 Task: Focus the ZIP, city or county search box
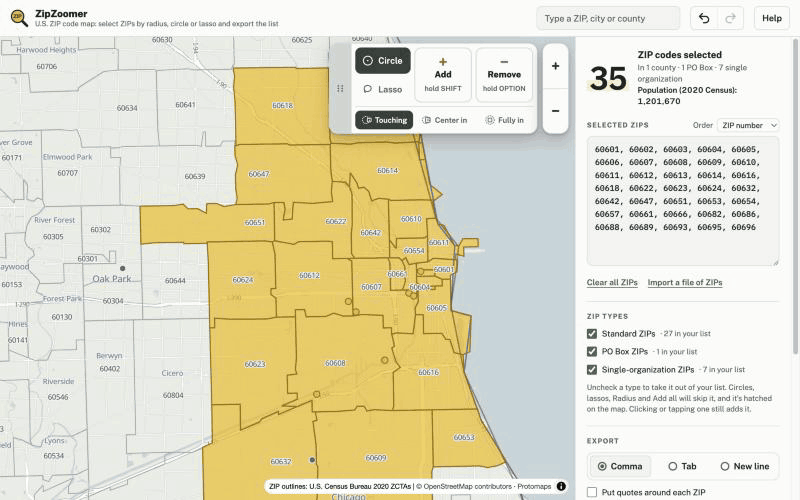608,18
